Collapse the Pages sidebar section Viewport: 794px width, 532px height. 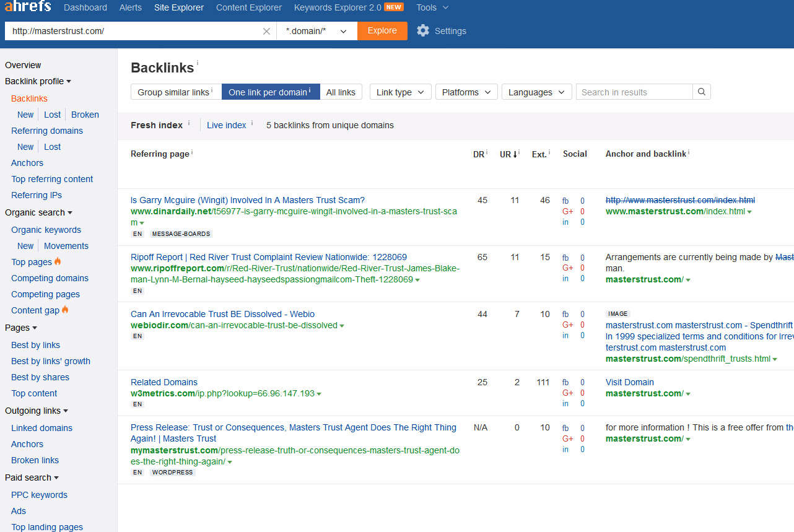pos(21,328)
